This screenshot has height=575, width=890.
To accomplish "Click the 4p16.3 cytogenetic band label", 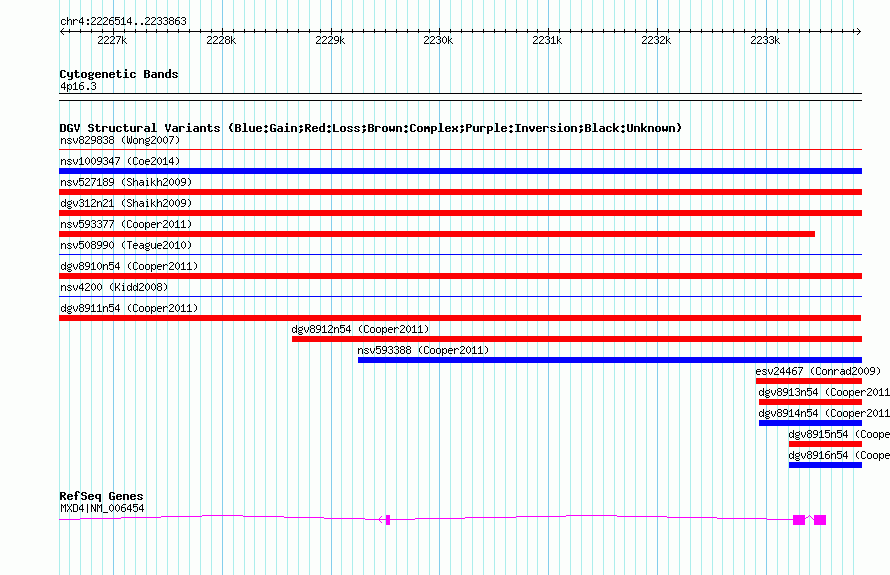I will [78, 87].
